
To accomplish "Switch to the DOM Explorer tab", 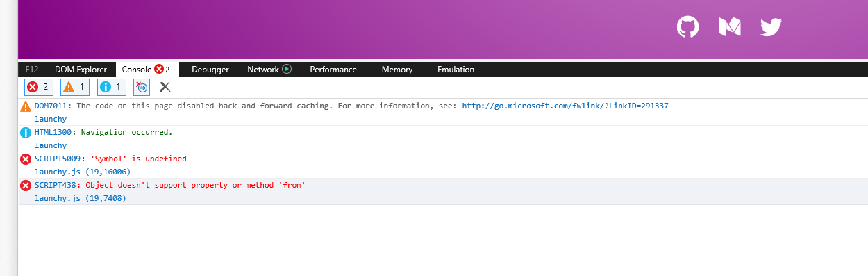I will tap(81, 70).
